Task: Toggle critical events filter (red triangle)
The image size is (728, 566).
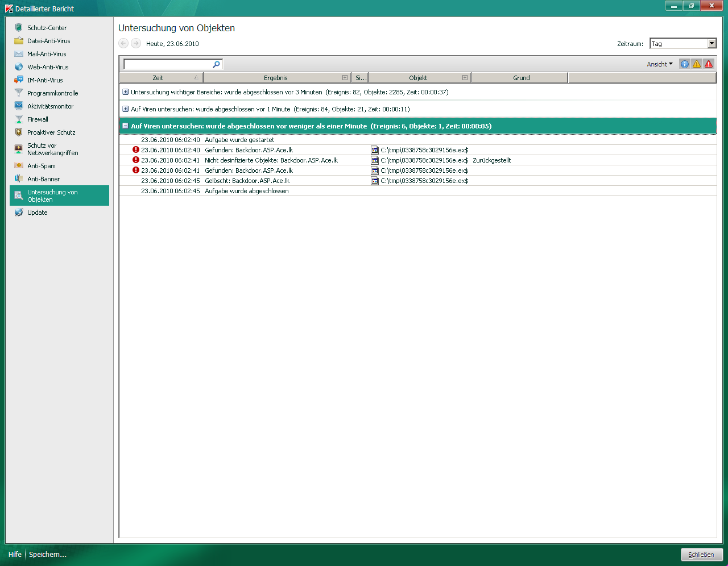Action: tap(709, 64)
